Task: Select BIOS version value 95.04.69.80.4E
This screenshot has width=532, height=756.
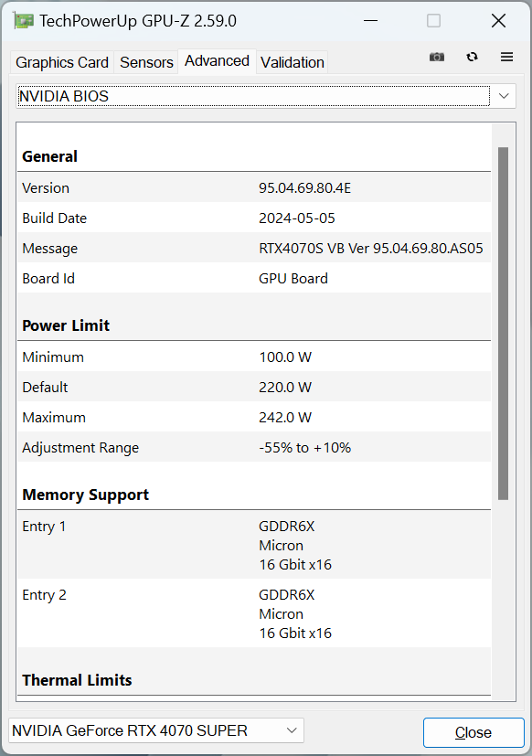Action: point(304,188)
